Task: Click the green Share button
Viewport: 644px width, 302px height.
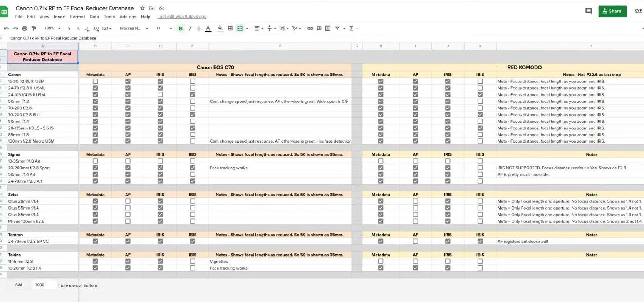Action: [612, 11]
